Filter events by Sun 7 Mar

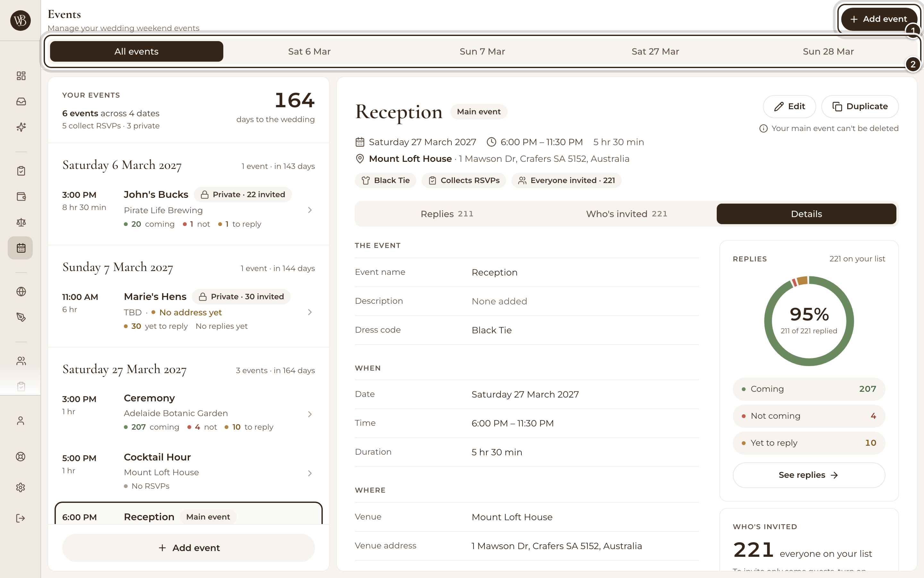tap(482, 51)
